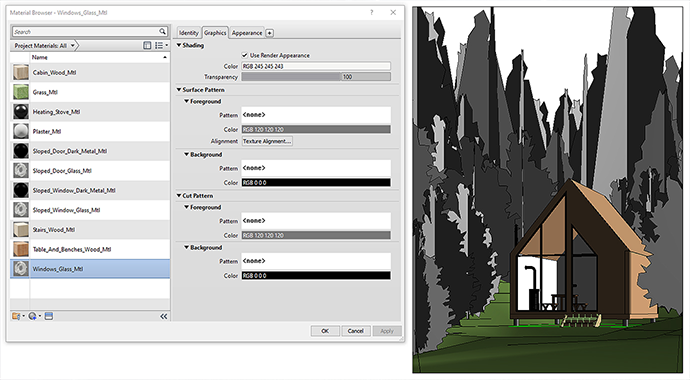
Task: Click Surface Pattern Background black color swatch
Action: [316, 183]
